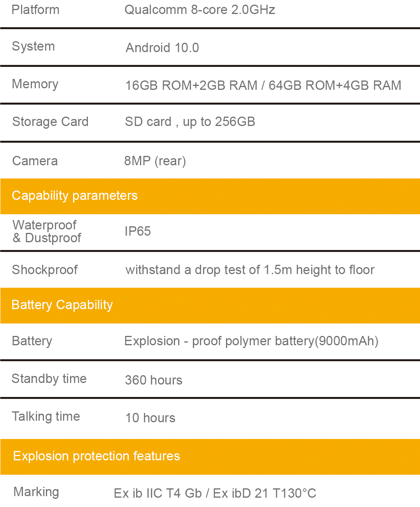Select the 360 hours value
Viewport: 420px width, 507px height.
(154, 380)
